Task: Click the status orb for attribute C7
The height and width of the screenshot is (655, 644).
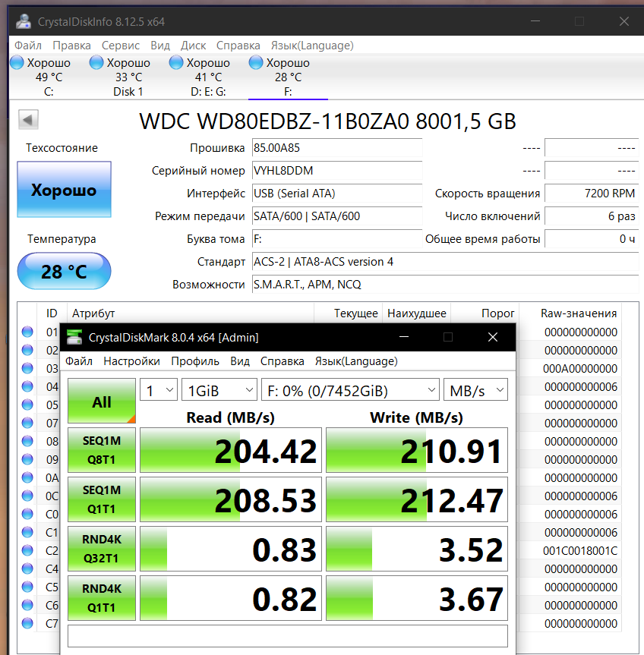Action: click(x=27, y=623)
